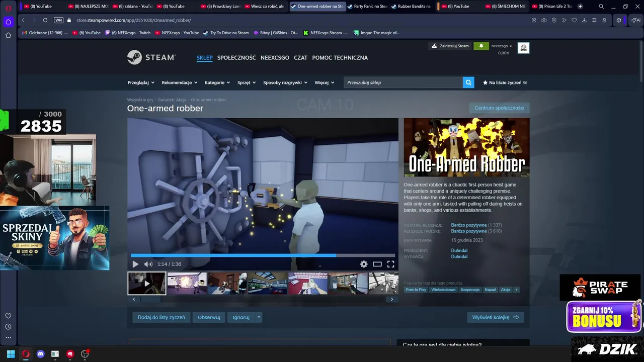Click the Steam search magnifier button
The height and width of the screenshot is (362, 644).
coord(468,82)
